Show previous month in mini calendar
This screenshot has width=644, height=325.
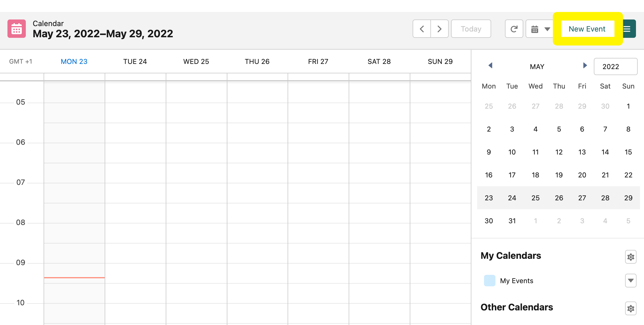490,66
